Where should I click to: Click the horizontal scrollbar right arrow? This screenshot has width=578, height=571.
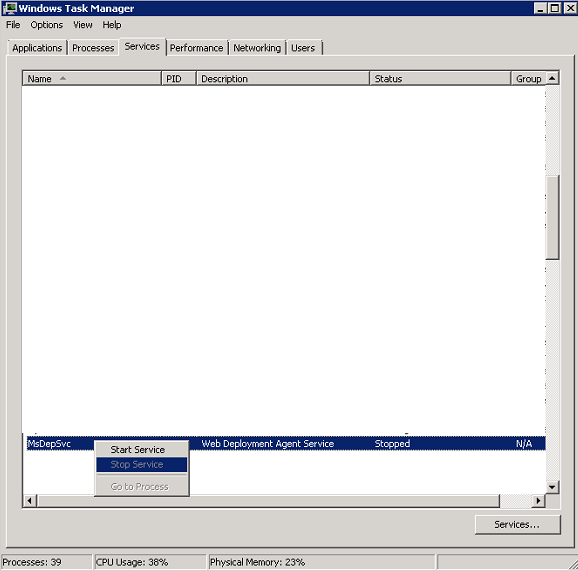(538, 501)
